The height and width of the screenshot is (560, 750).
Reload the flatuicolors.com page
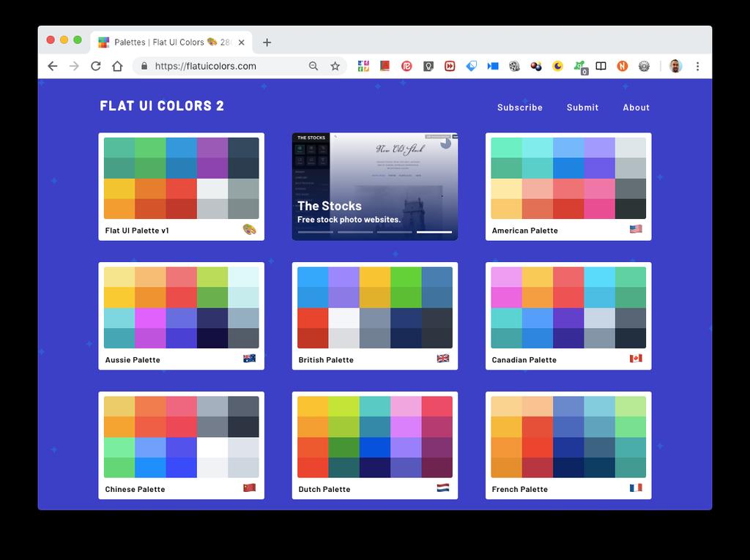[x=96, y=66]
